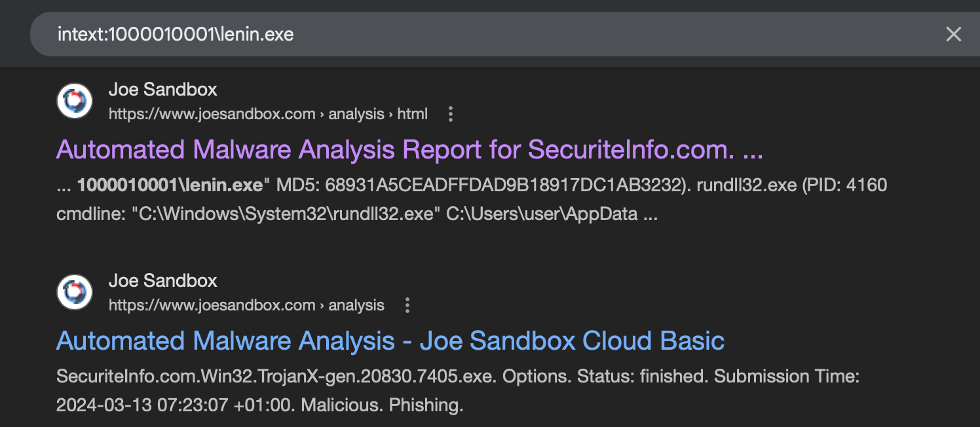
Task: Click the second result's Joe Sandbox site name
Action: [x=162, y=281]
